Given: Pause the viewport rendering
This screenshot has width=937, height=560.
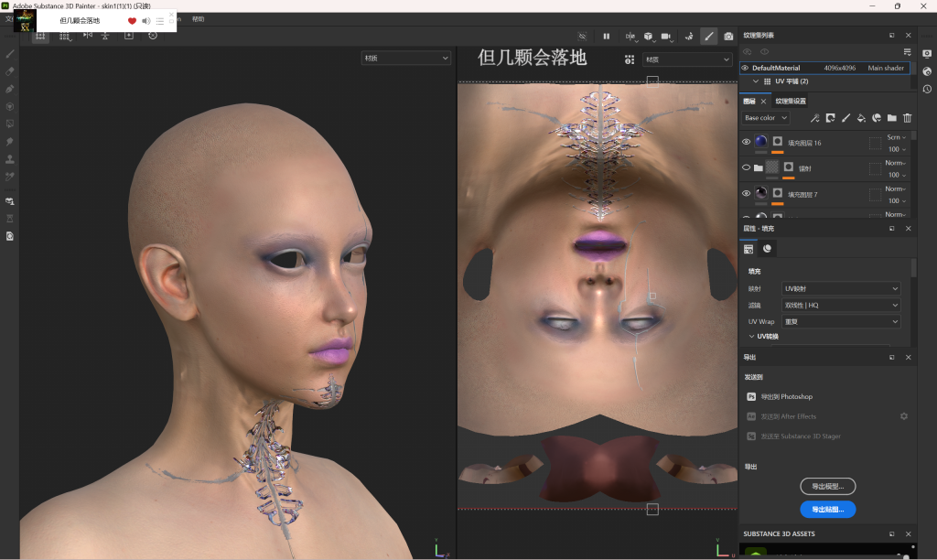Looking at the screenshot, I should tap(606, 36).
